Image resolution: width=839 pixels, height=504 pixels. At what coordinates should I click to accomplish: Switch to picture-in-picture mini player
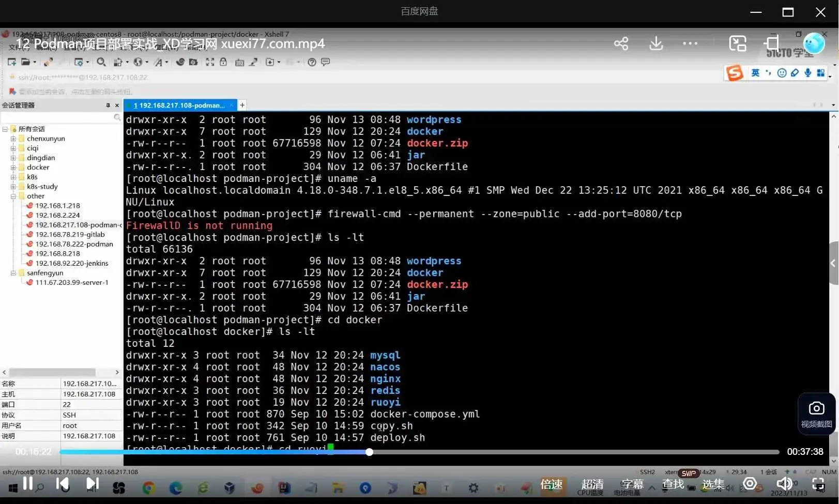[738, 44]
